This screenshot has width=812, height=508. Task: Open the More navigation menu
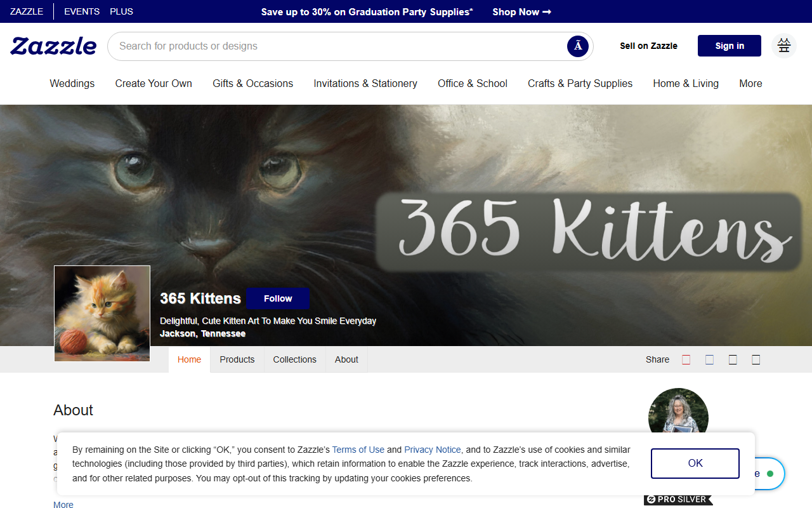coord(750,83)
